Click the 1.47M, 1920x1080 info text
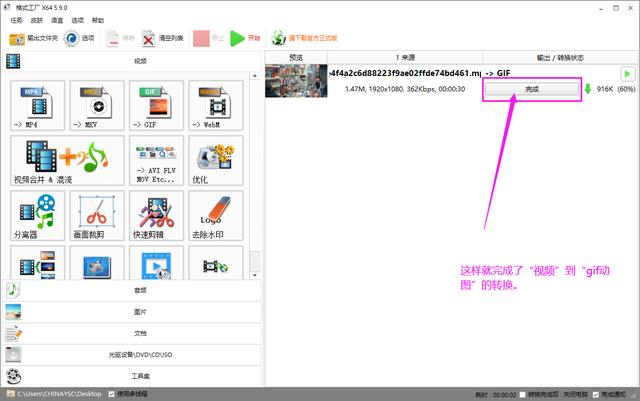The image size is (640, 401). click(405, 89)
